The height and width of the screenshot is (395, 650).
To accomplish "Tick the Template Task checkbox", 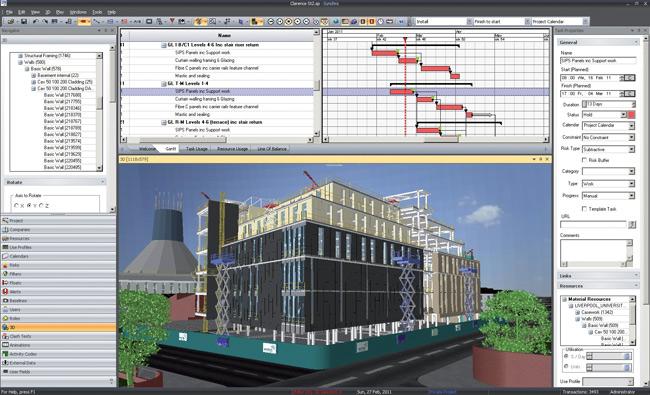I will pos(585,209).
